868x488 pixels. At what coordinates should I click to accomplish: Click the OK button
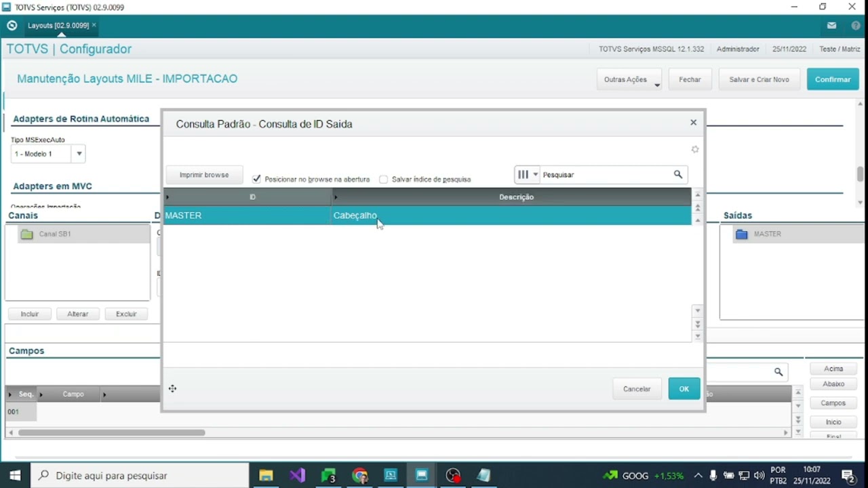(x=684, y=388)
